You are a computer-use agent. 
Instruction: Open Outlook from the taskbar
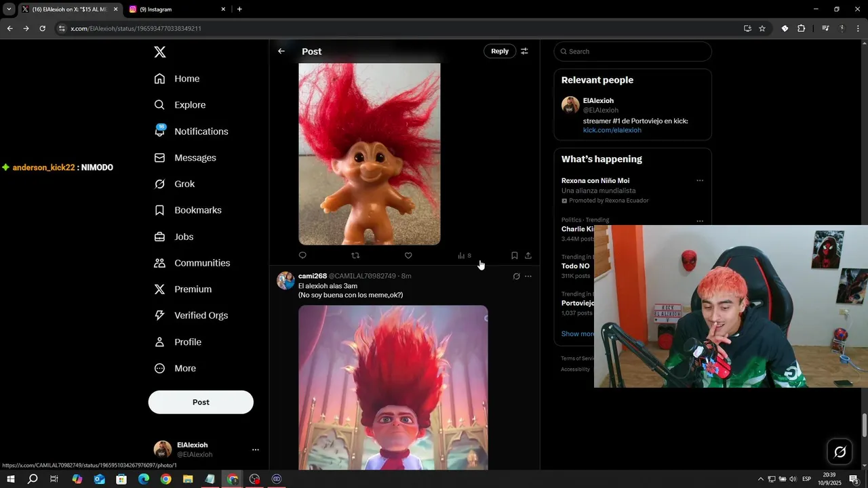pyautogui.click(x=99, y=479)
